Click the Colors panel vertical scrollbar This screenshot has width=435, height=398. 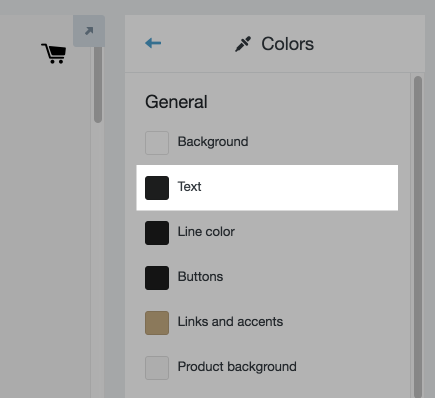tap(418, 237)
